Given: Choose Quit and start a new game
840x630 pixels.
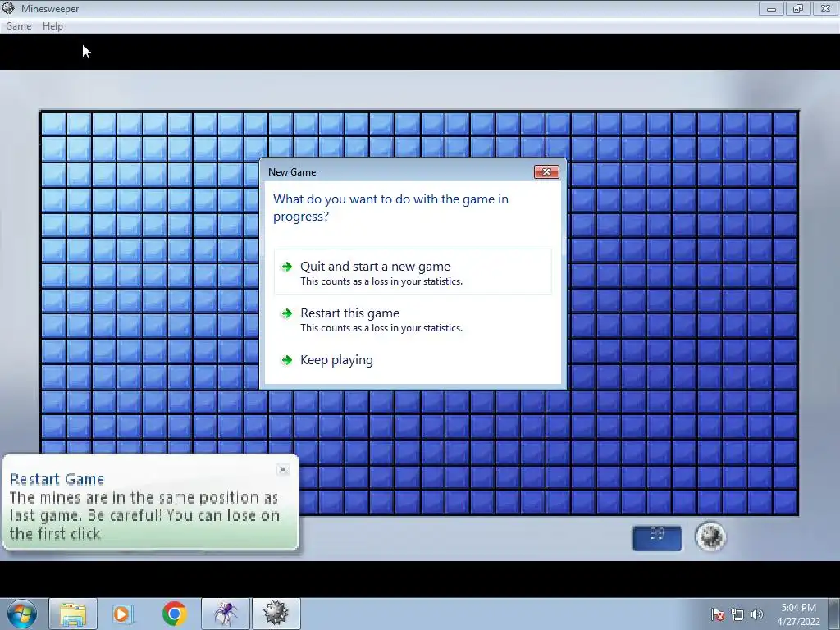Looking at the screenshot, I should (413, 272).
